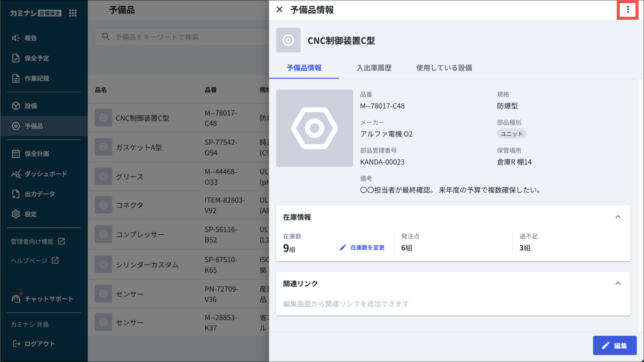Screen dimensions: 644x362
Task: Click ログアウト in the sidebar
Action: tap(39, 344)
